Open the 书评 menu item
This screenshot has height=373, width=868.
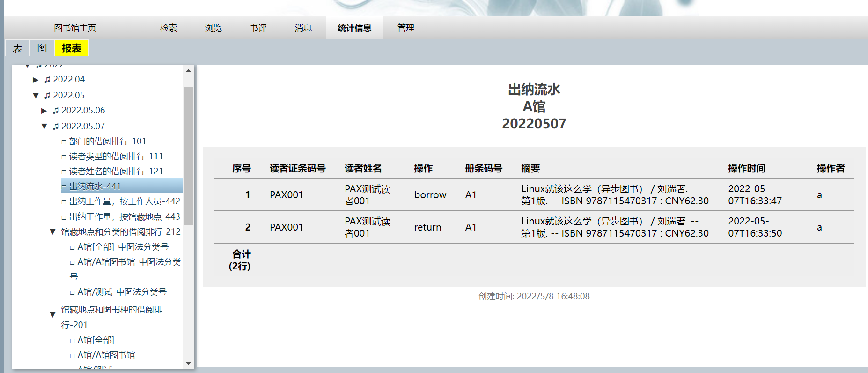click(258, 28)
